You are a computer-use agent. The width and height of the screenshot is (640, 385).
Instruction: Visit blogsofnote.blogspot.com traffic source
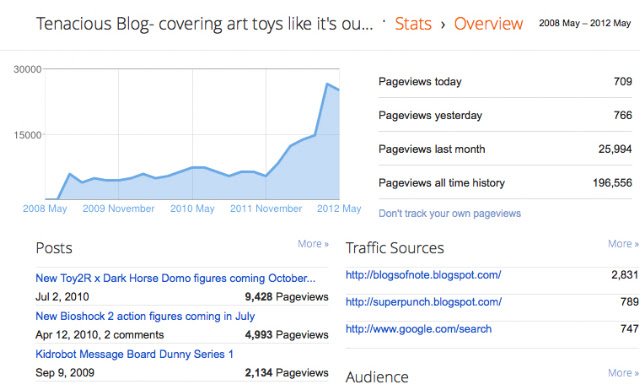tap(423, 275)
